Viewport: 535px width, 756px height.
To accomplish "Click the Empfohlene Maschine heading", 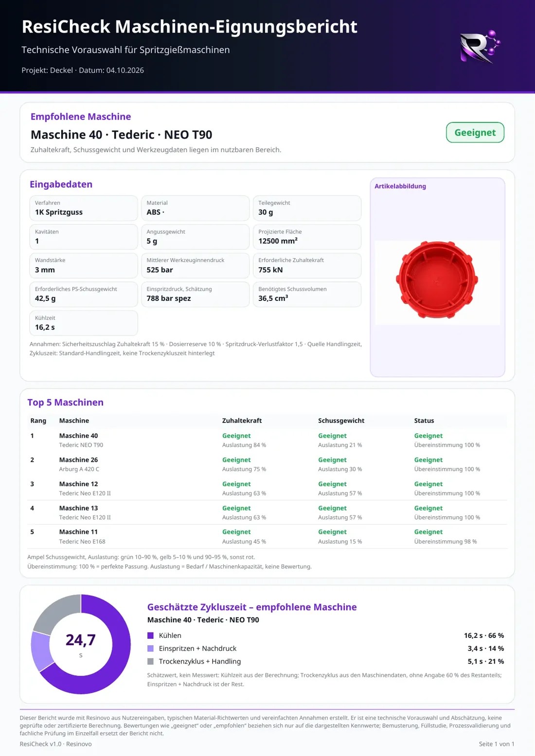I will coord(81,117).
